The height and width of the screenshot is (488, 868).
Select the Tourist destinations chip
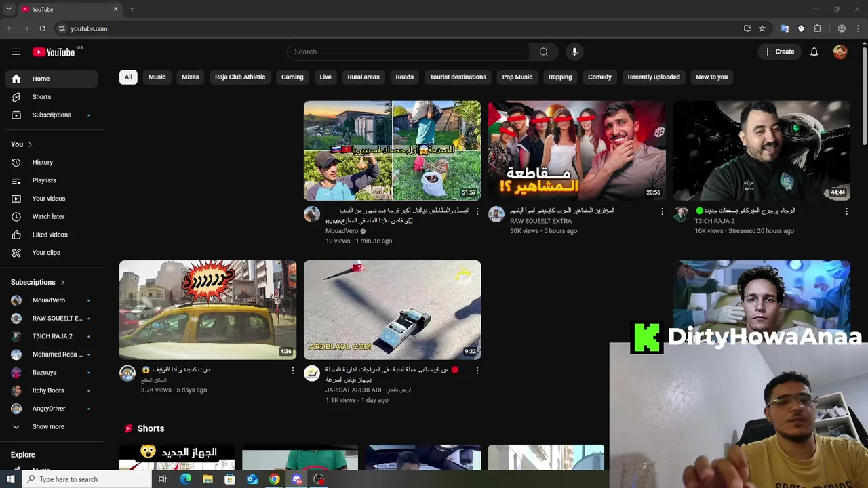[x=458, y=77]
